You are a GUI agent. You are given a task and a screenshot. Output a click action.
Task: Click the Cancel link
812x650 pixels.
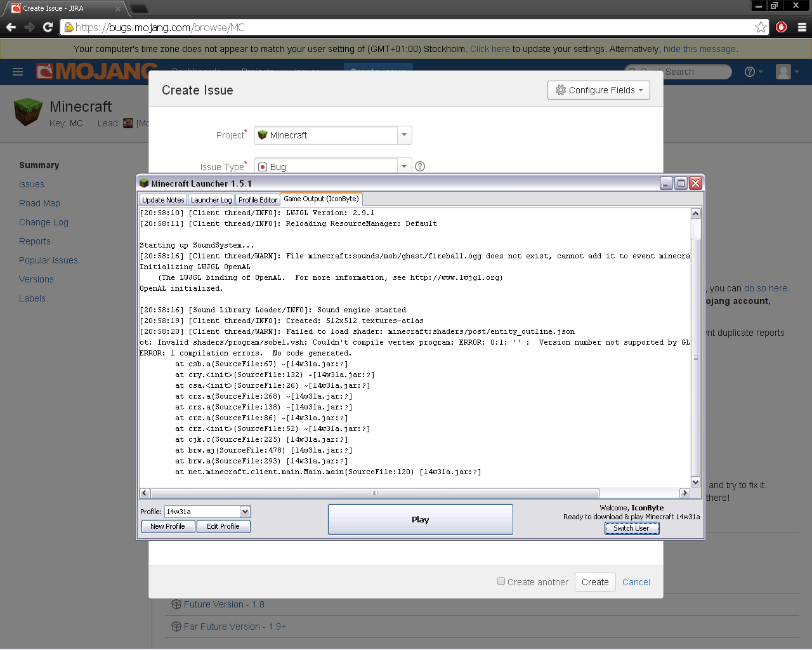[636, 582]
